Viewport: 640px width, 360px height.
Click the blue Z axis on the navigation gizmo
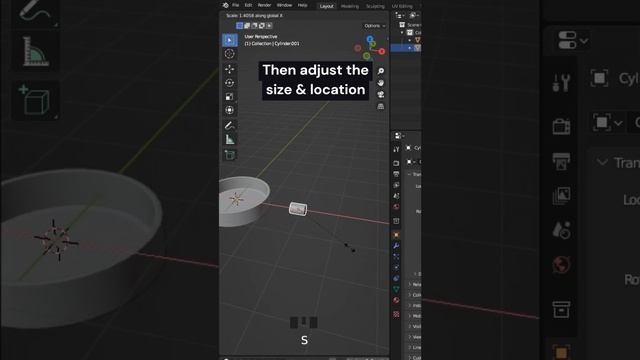coord(370,39)
